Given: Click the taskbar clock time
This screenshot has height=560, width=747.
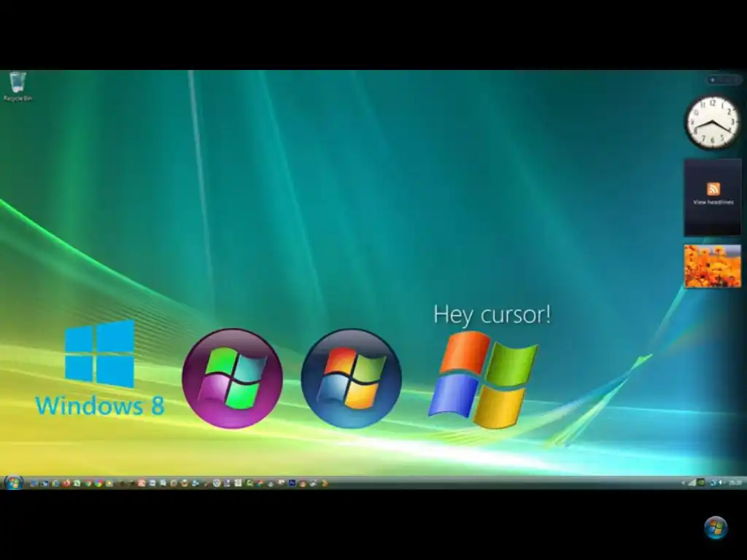Looking at the screenshot, I should point(735,483).
